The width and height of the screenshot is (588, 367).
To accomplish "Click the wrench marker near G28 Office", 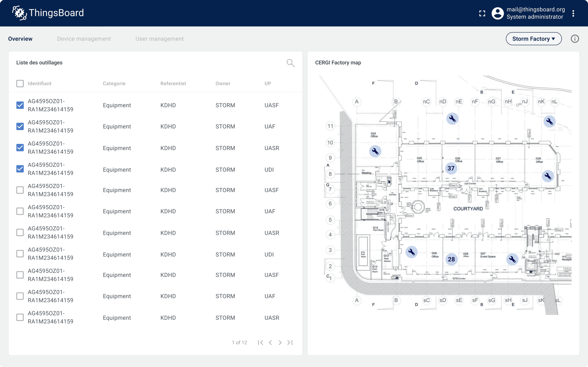I will click(x=548, y=176).
